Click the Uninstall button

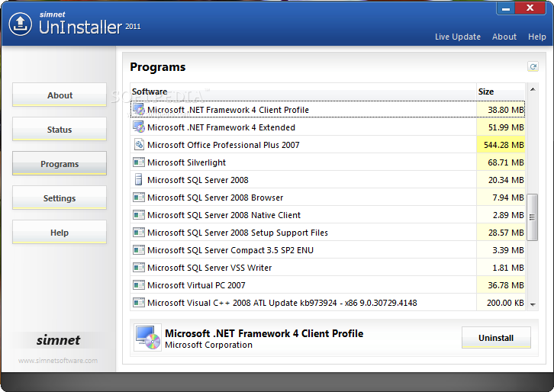click(496, 338)
